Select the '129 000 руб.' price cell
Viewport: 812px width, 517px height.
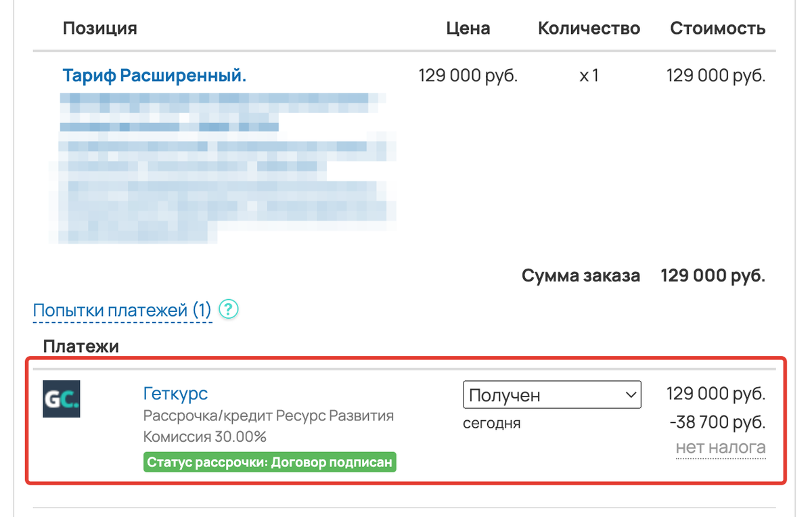(x=468, y=75)
